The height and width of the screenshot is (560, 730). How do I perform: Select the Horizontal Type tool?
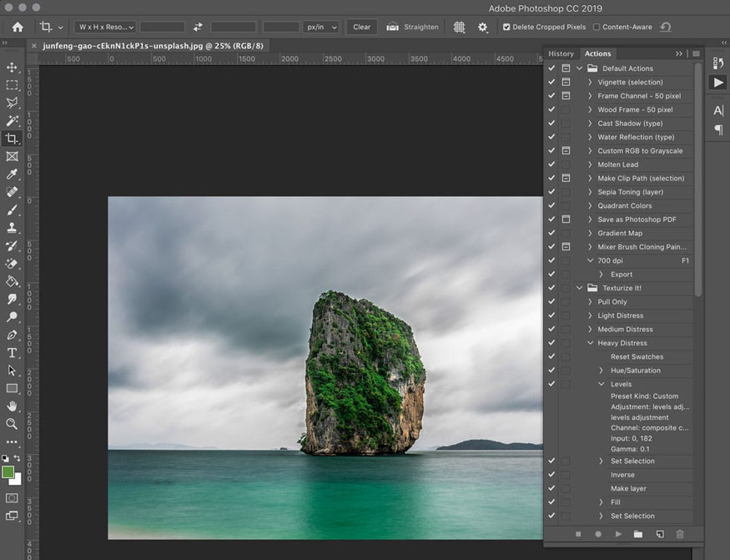coord(12,352)
